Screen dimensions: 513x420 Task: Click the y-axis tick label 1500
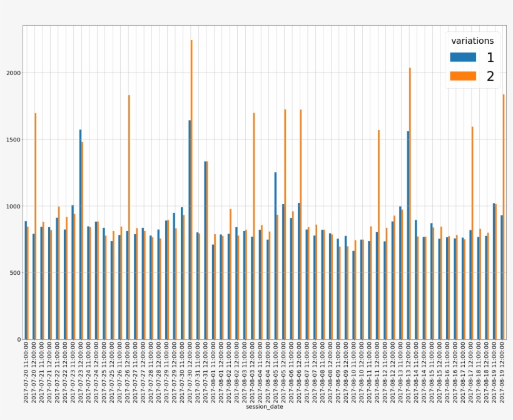point(14,139)
